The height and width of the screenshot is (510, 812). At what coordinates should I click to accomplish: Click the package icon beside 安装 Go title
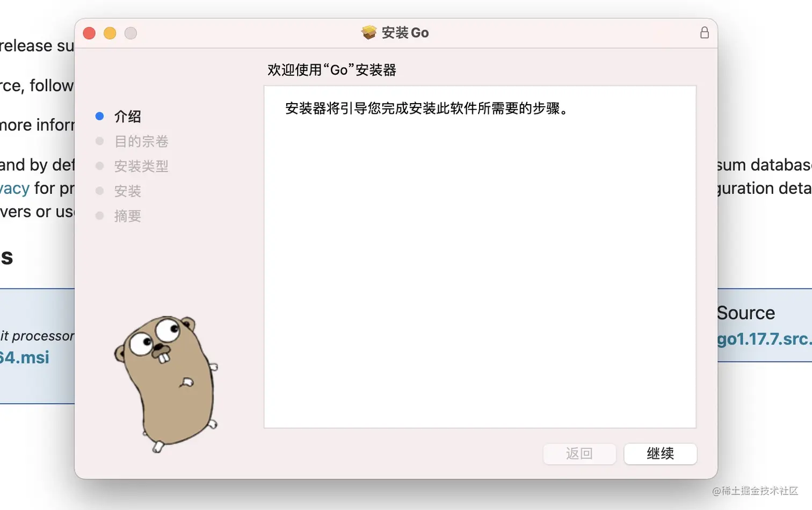[369, 33]
